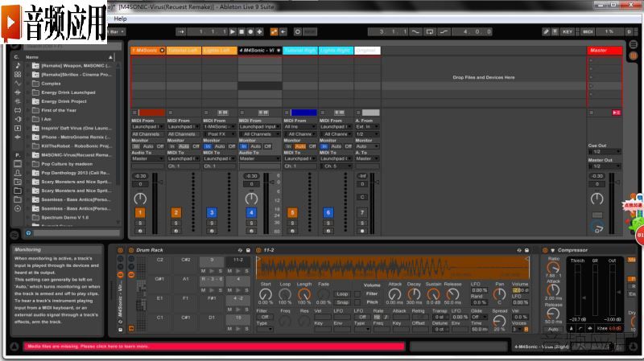Toggle the Compressor device activator

(545, 250)
